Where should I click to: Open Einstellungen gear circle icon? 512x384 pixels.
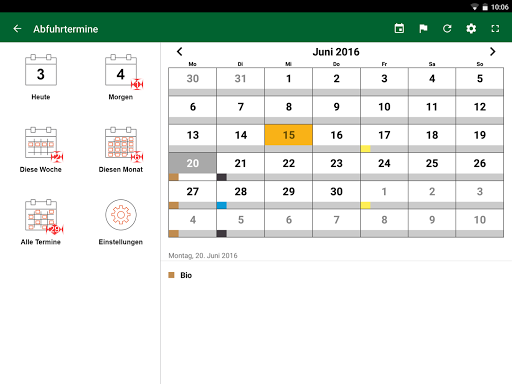click(121, 215)
